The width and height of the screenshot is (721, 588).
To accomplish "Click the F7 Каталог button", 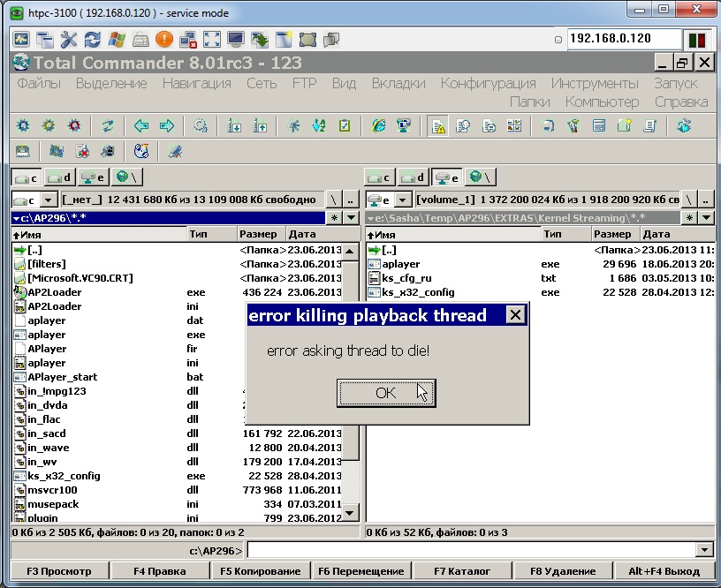I will [462, 571].
